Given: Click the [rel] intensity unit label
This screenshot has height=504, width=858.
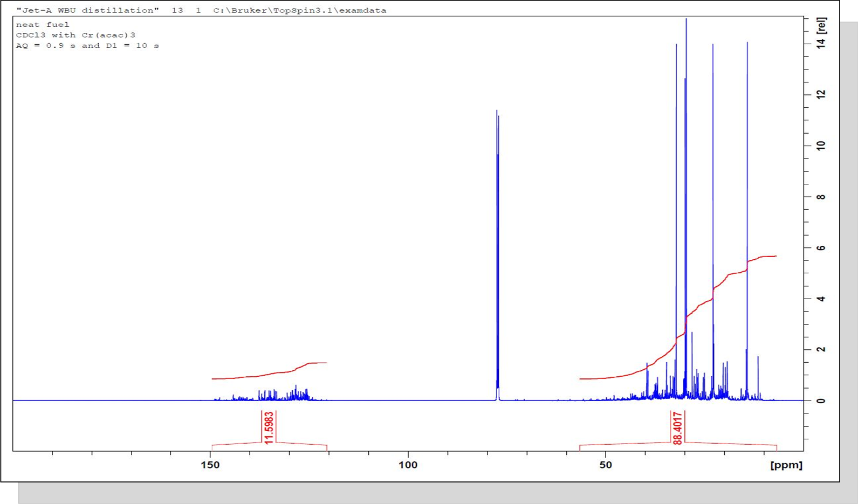Looking at the screenshot, I should tap(821, 25).
